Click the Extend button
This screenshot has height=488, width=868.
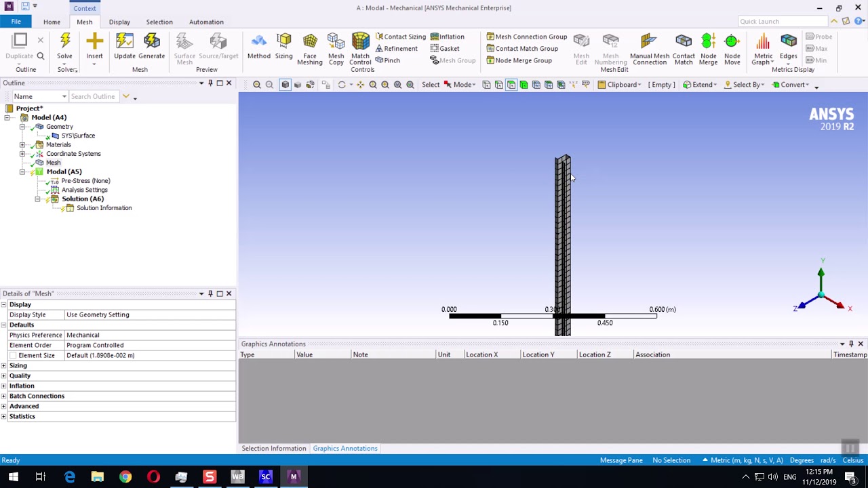pos(700,85)
